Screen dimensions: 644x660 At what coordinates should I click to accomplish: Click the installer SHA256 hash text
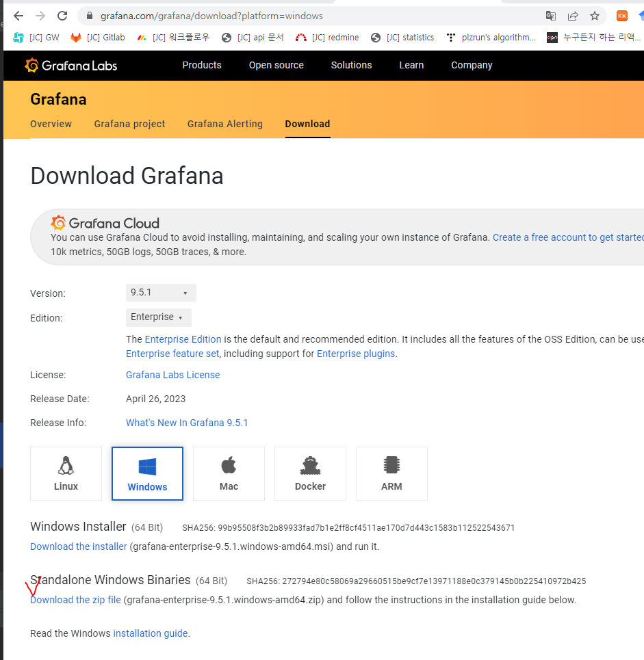tap(348, 528)
